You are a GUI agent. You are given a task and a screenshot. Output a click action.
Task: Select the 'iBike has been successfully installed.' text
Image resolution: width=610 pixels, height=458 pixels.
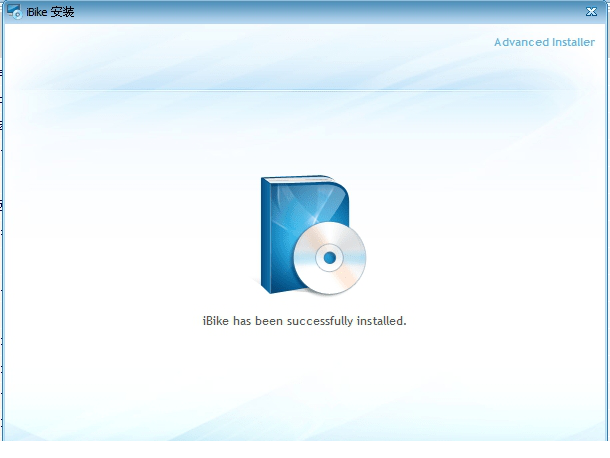[304, 321]
